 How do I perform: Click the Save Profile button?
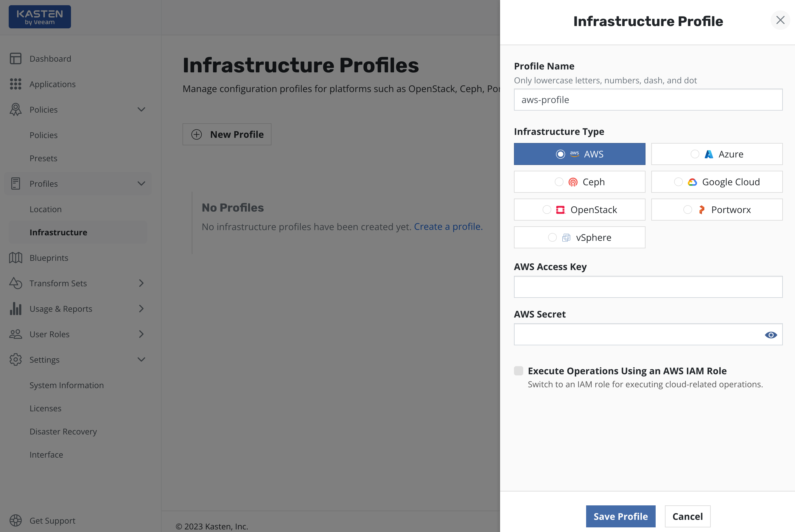pyautogui.click(x=621, y=516)
